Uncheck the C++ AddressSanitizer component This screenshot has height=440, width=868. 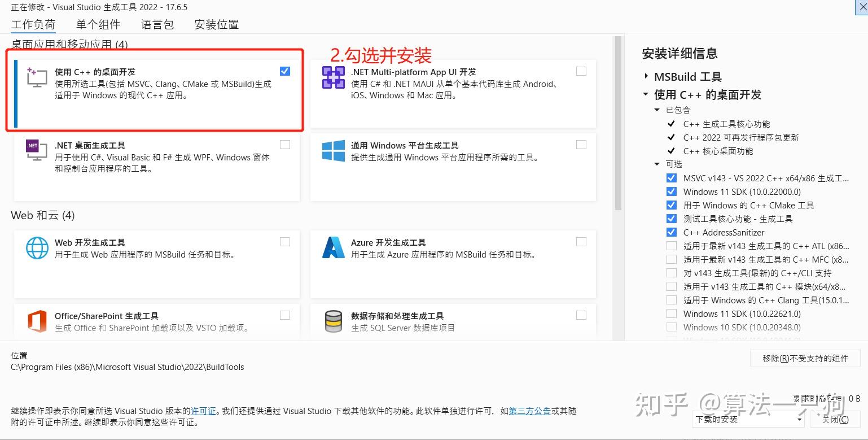click(672, 232)
